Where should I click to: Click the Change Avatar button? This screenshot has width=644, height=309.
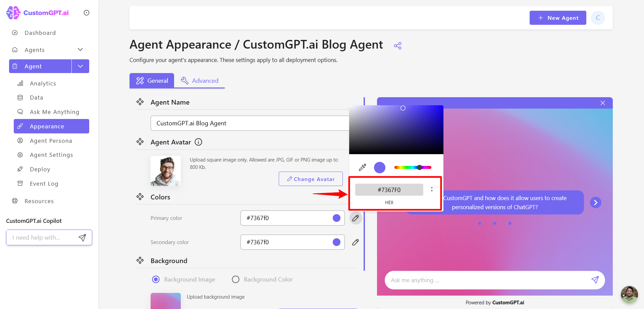pyautogui.click(x=311, y=179)
